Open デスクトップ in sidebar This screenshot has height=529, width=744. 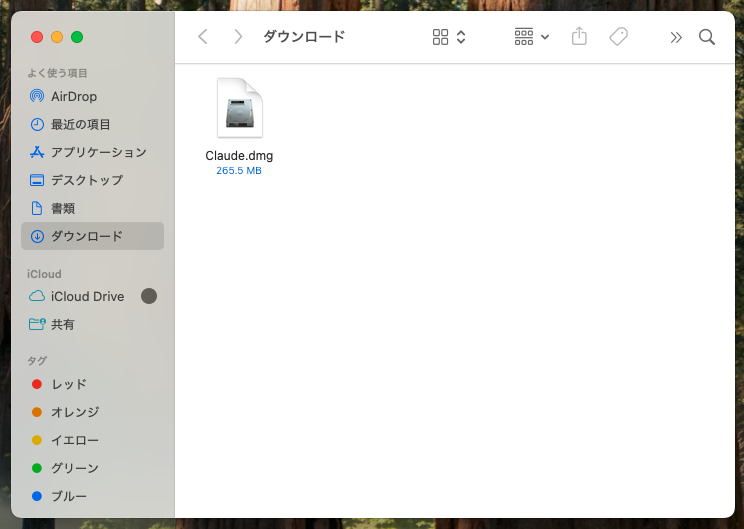click(93, 180)
